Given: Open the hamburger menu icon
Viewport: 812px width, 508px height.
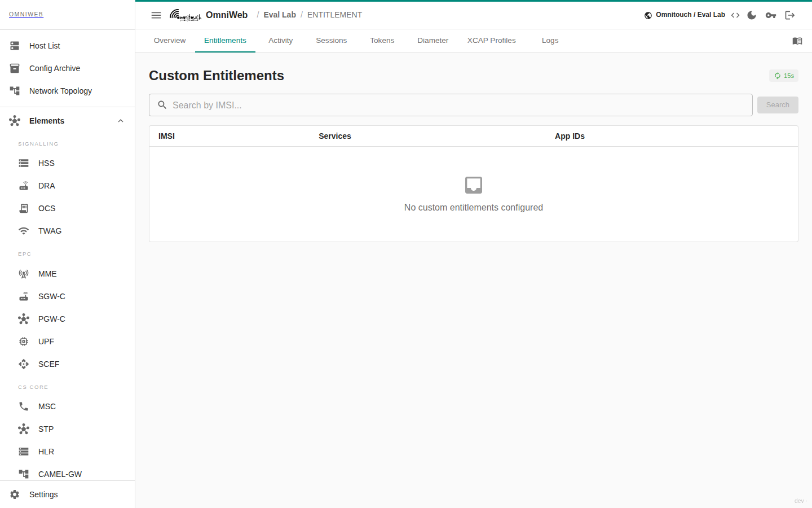Looking at the screenshot, I should [156, 15].
